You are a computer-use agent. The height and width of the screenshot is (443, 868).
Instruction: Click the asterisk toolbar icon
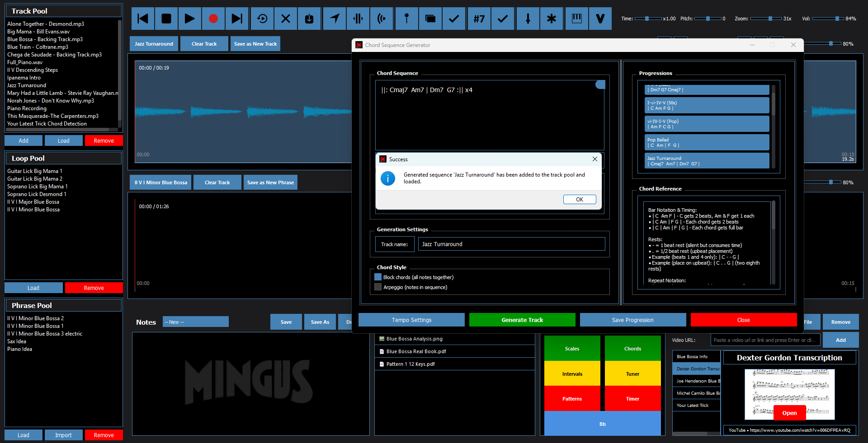coord(551,19)
